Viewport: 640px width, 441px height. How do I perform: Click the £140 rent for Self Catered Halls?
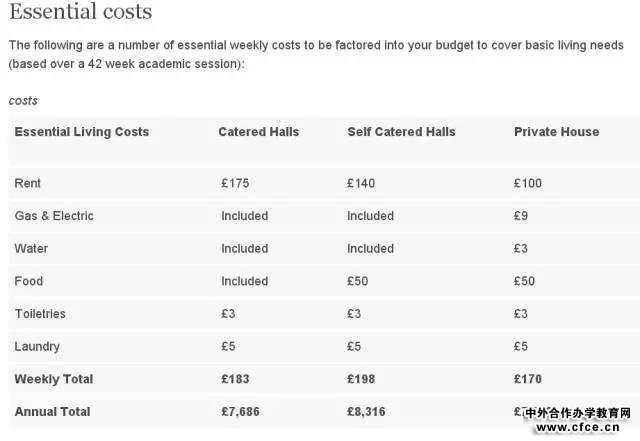[361, 183]
